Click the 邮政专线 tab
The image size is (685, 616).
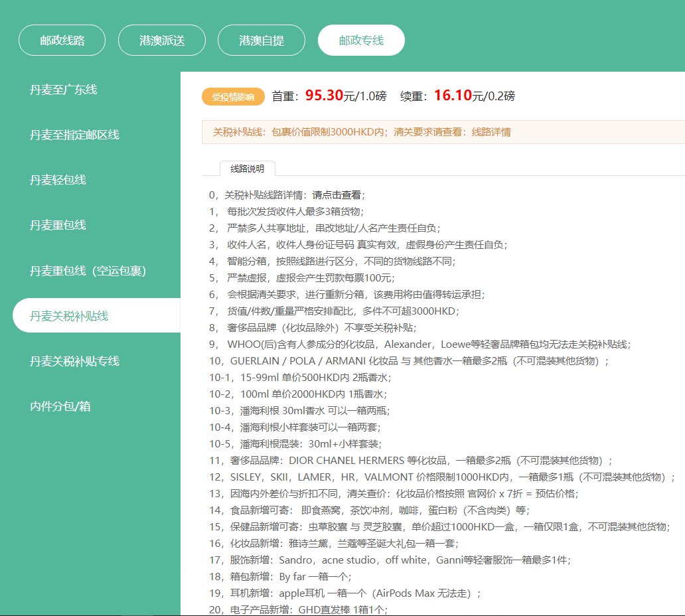click(361, 40)
